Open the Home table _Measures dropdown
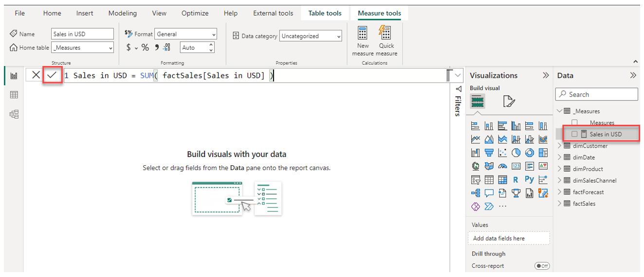 [82, 48]
